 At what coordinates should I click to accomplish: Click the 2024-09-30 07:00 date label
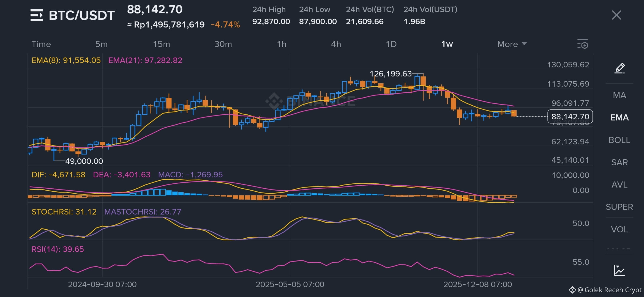[x=102, y=284]
